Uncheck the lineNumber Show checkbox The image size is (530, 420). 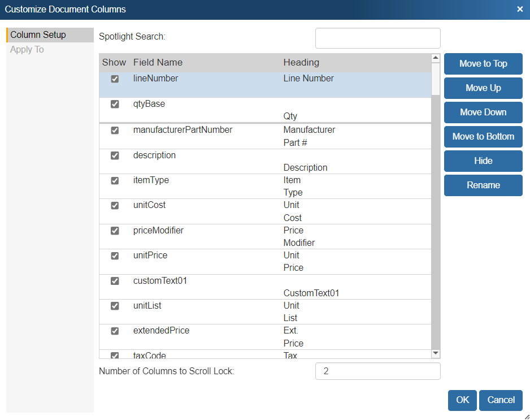pyautogui.click(x=115, y=79)
